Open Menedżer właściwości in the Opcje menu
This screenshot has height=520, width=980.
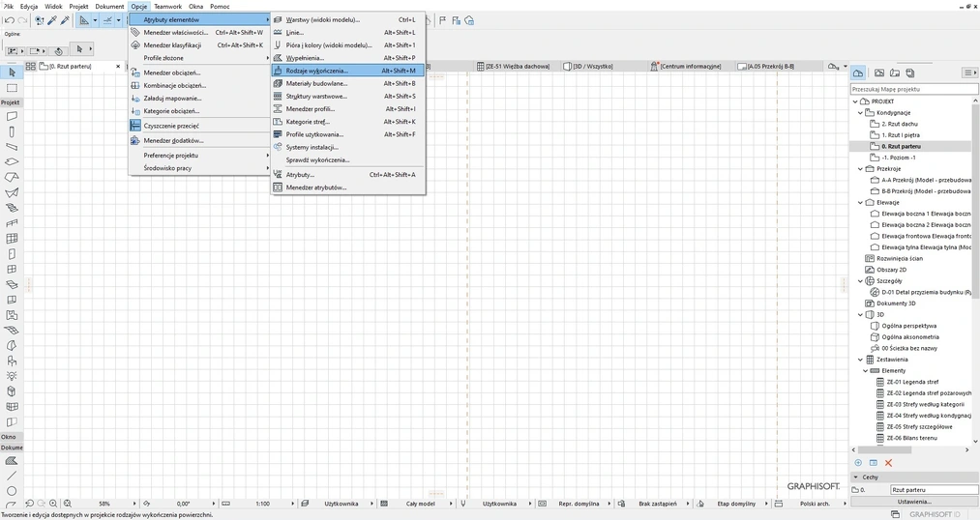click(x=175, y=32)
